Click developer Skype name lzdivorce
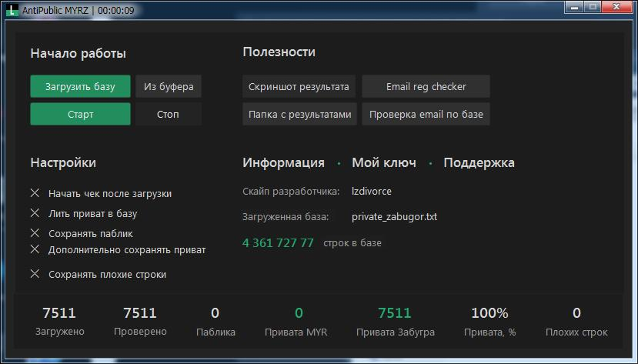The height and width of the screenshot is (364, 638). pos(372,191)
